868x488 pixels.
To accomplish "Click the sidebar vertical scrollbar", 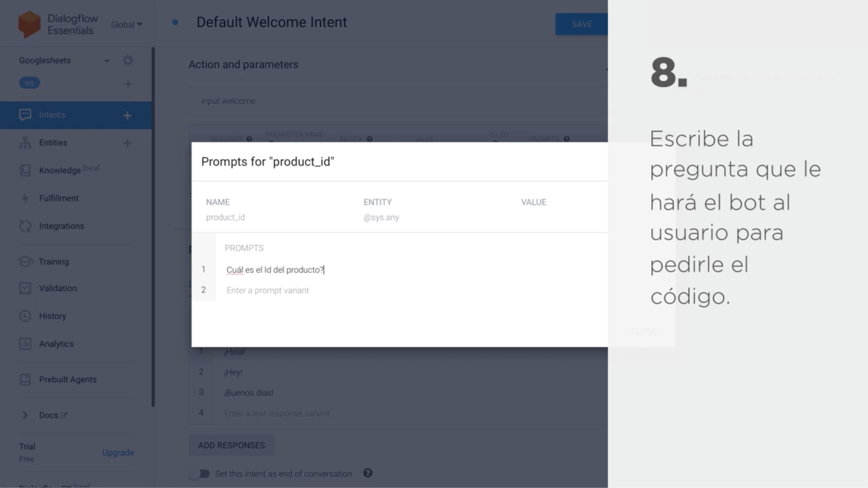I will [153, 228].
